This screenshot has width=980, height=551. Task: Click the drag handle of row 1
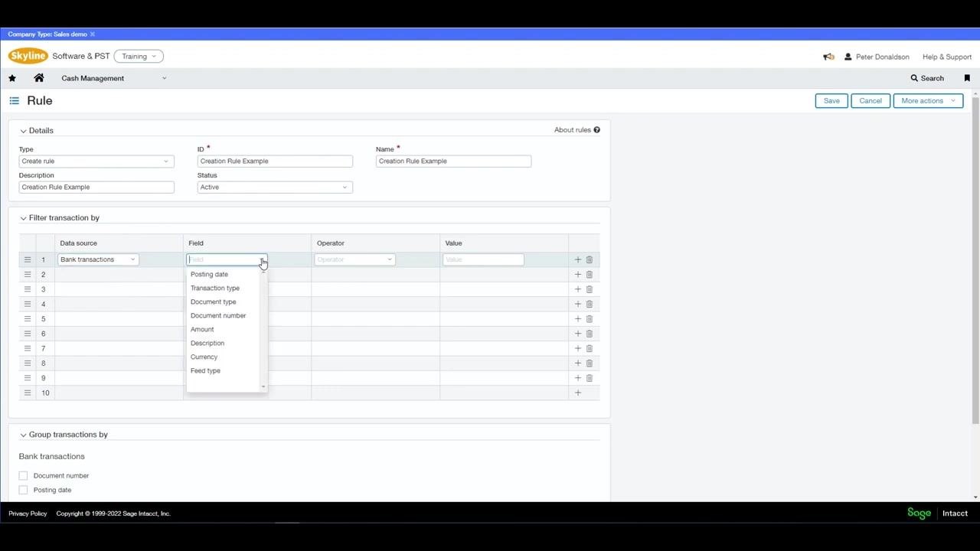[x=28, y=259]
